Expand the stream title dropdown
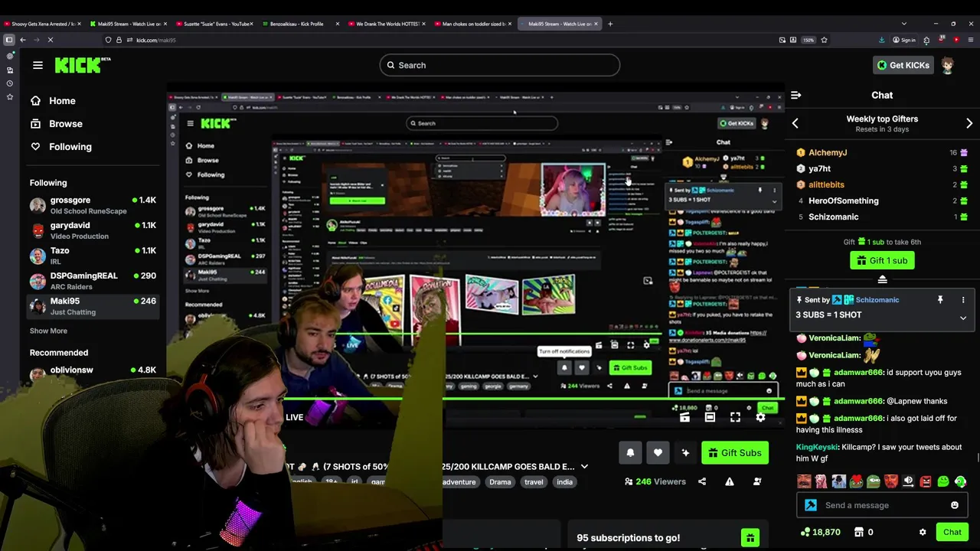 coord(584,467)
